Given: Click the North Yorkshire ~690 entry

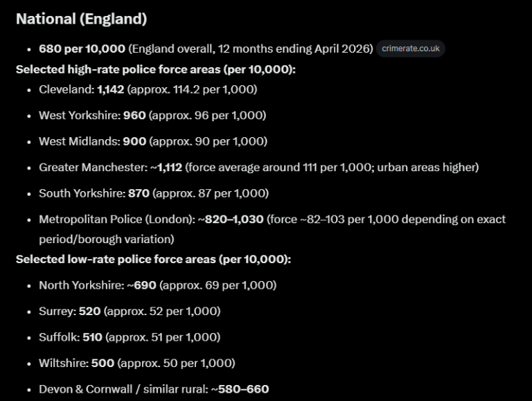Looking at the screenshot, I should click(158, 285).
